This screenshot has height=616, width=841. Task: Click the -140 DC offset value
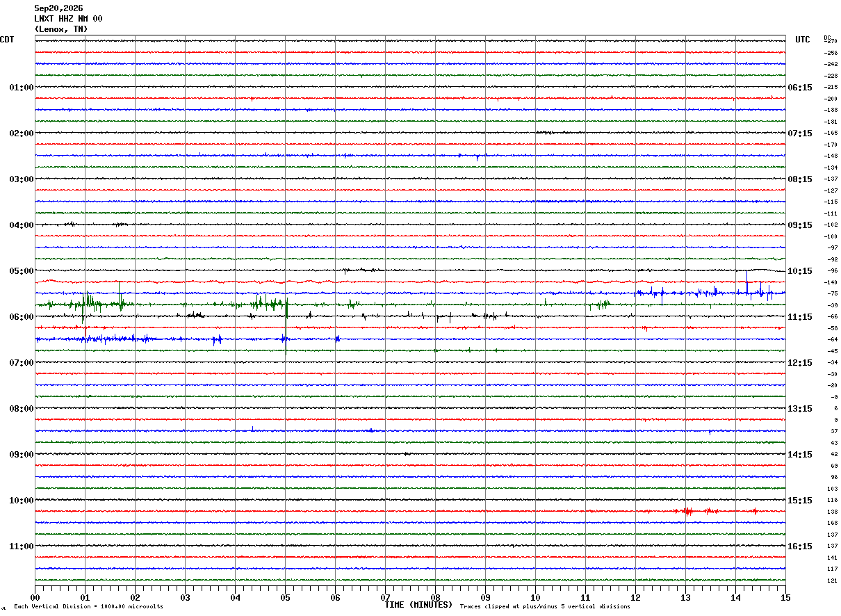tap(831, 283)
